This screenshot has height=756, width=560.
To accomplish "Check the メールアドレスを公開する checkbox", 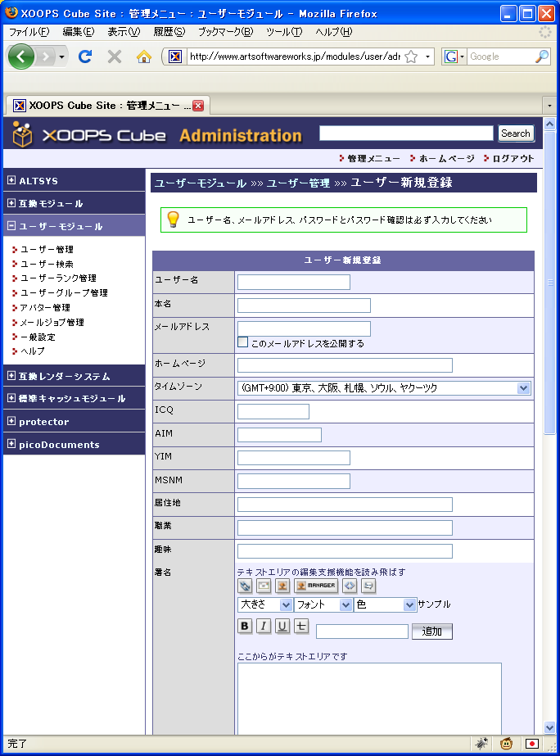I will (x=242, y=342).
